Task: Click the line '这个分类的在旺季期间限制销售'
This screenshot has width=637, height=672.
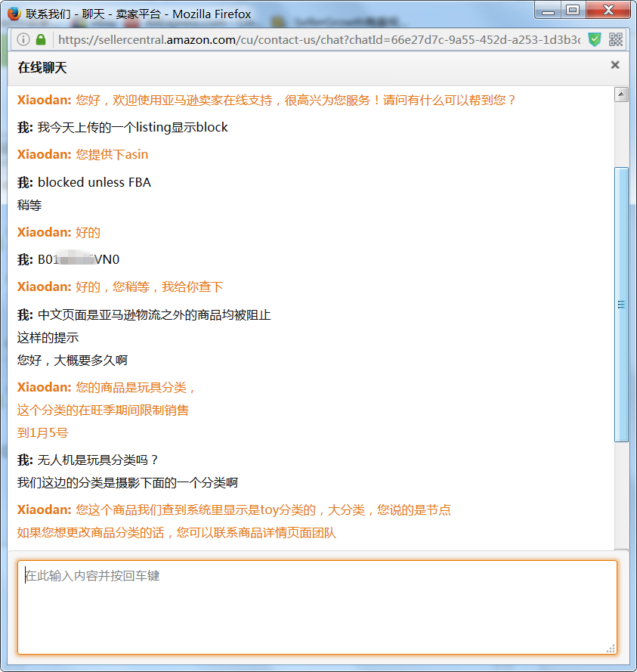Action: (103, 410)
